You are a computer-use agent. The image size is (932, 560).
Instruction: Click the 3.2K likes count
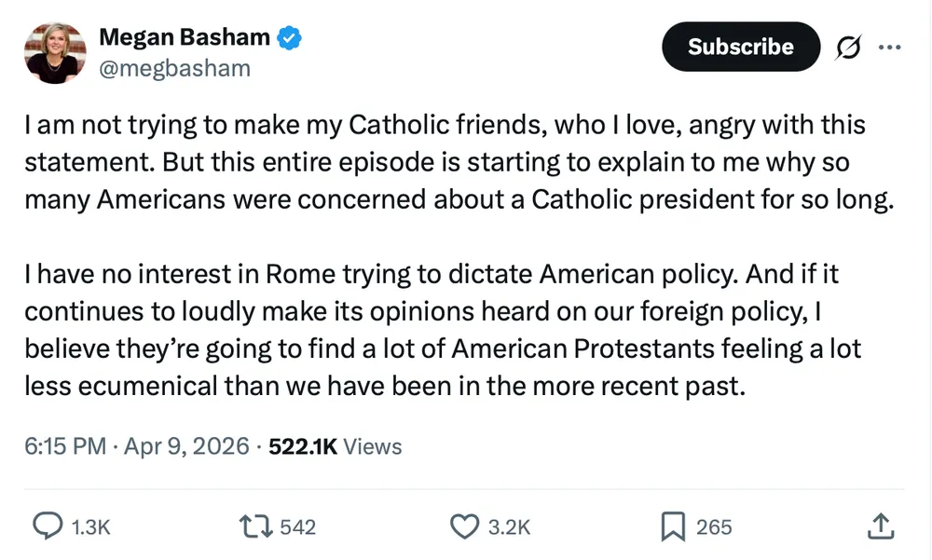pyautogui.click(x=509, y=527)
